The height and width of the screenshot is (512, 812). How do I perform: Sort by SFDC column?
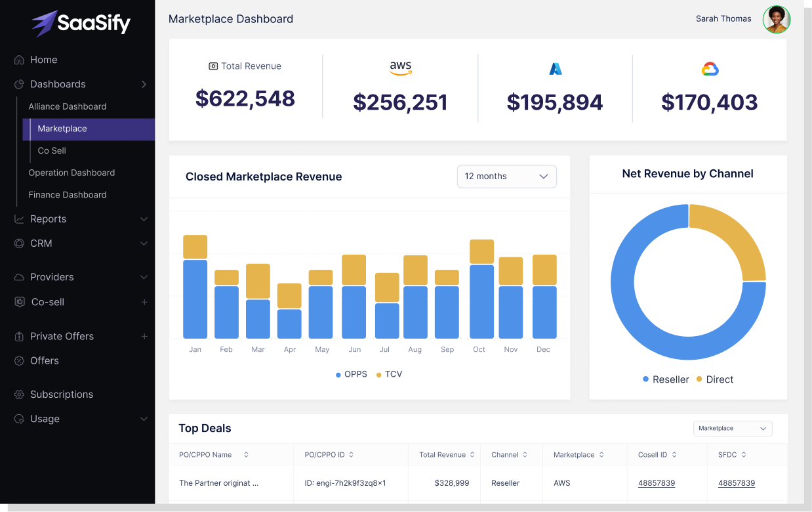pyautogui.click(x=744, y=455)
